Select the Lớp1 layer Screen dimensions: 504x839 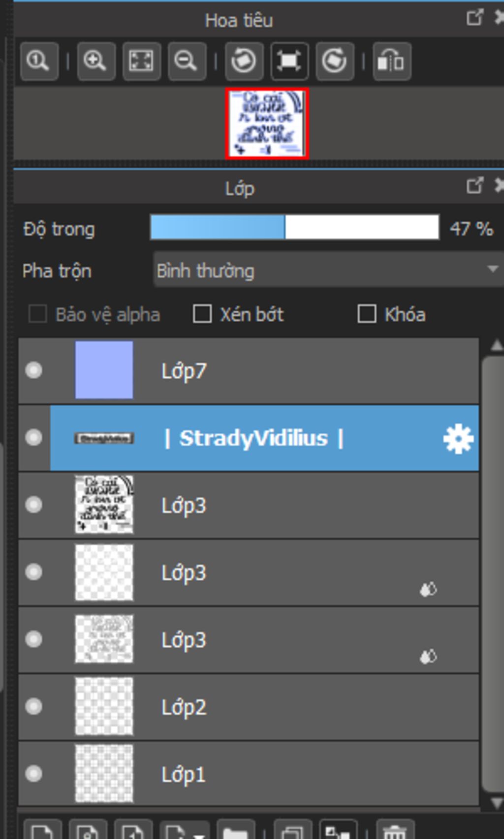[x=249, y=774]
